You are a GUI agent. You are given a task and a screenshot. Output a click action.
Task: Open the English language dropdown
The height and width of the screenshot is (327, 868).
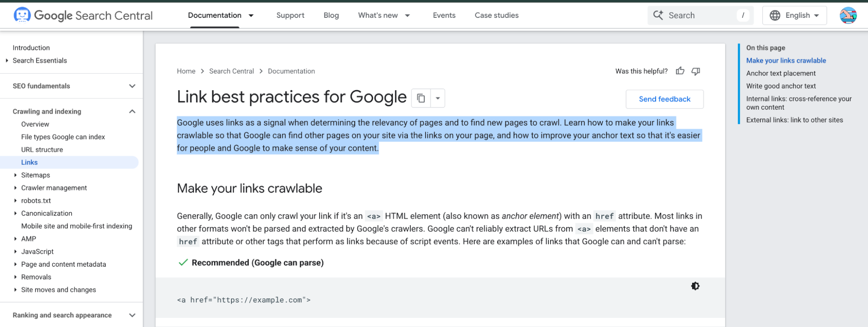click(x=795, y=15)
